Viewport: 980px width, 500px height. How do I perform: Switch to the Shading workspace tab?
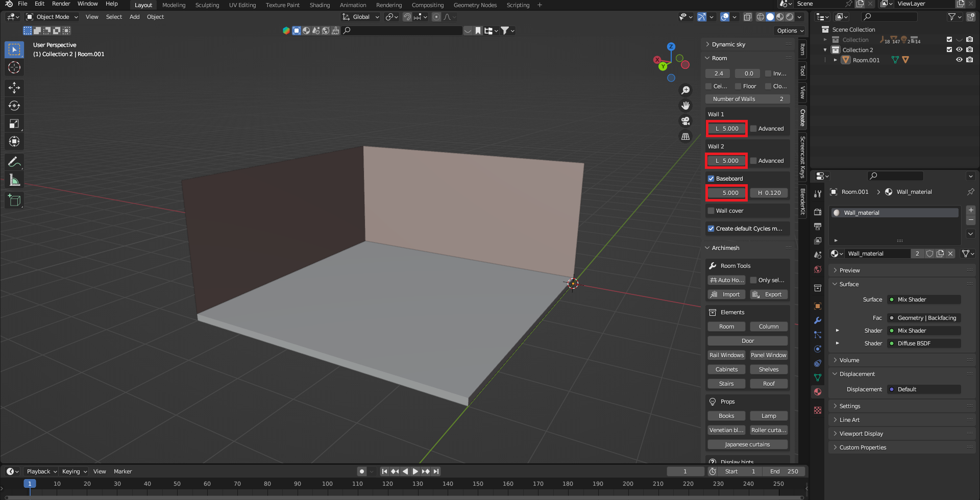click(320, 5)
